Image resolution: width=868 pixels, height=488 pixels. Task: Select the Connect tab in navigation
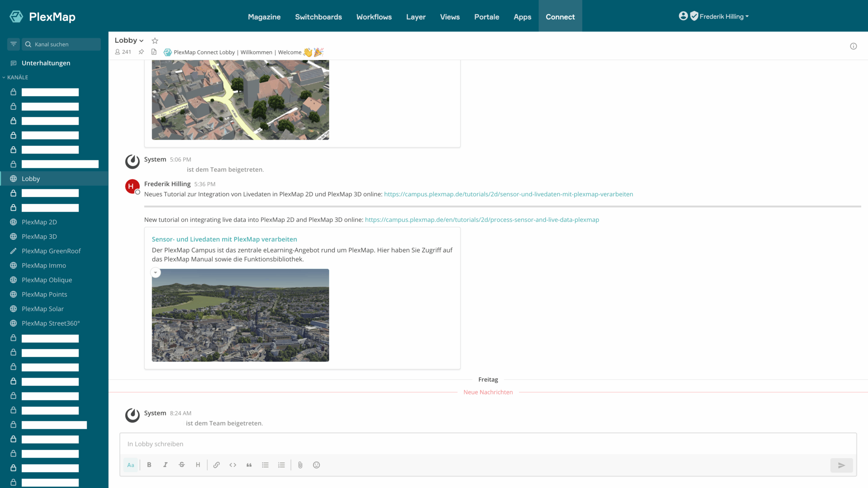(x=560, y=17)
